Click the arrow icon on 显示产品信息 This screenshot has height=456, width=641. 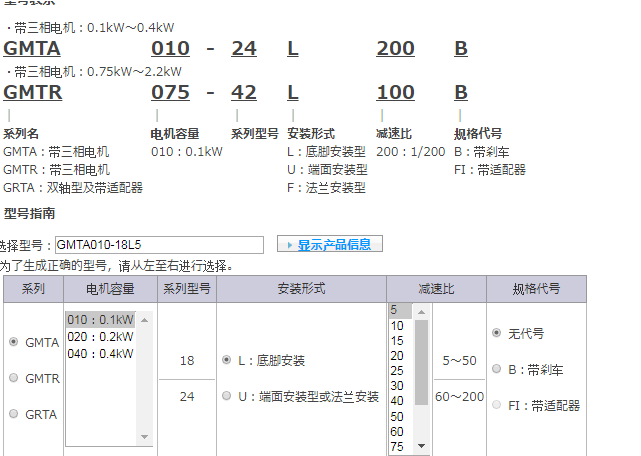point(289,245)
